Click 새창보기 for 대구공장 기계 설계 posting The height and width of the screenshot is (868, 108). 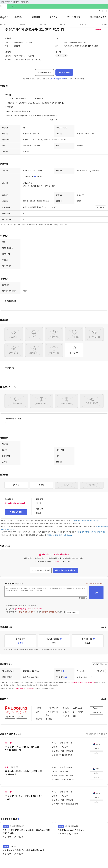pyautogui.click(x=97, y=802)
